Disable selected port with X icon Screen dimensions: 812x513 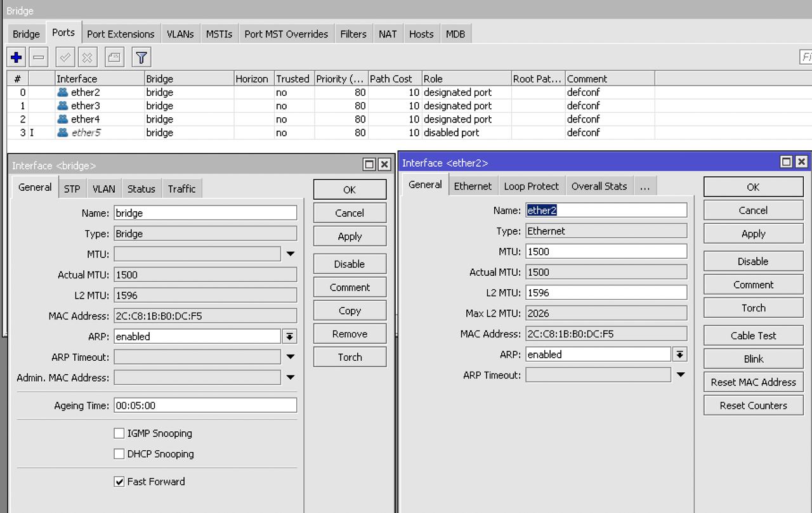pos(88,58)
